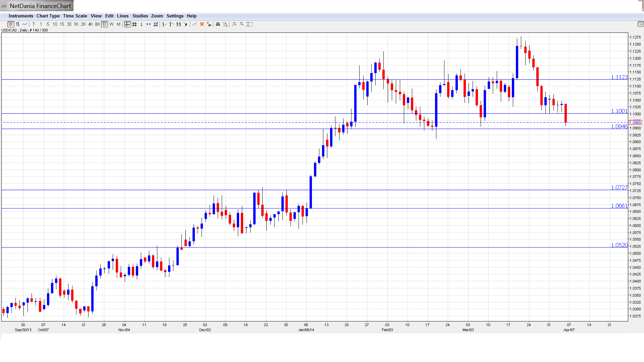
Task: Open the Studies menu
Action: [140, 16]
